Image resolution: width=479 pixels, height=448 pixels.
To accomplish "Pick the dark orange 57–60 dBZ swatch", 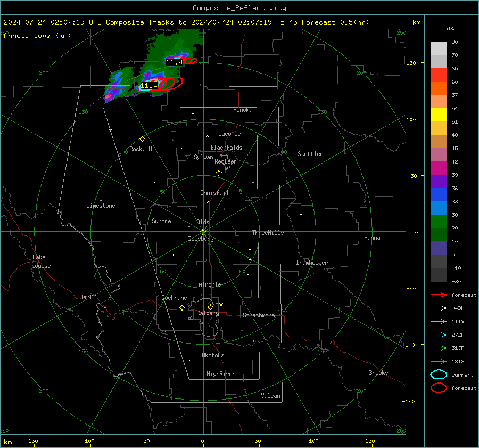I will tap(439, 88).
